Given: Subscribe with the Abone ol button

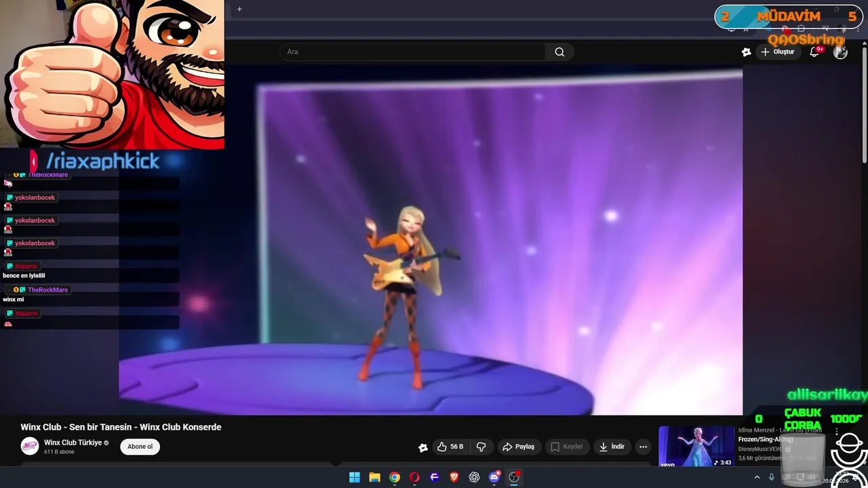Looking at the screenshot, I should 140,447.
